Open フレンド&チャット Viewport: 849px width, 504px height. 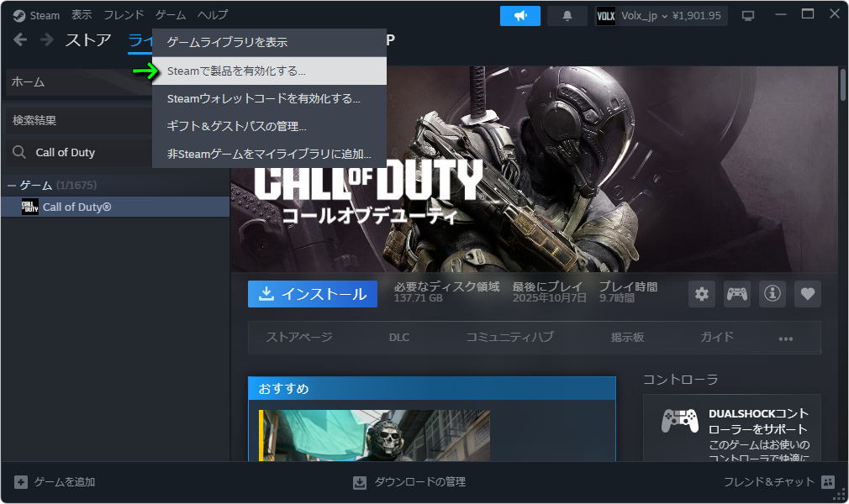pos(769,482)
